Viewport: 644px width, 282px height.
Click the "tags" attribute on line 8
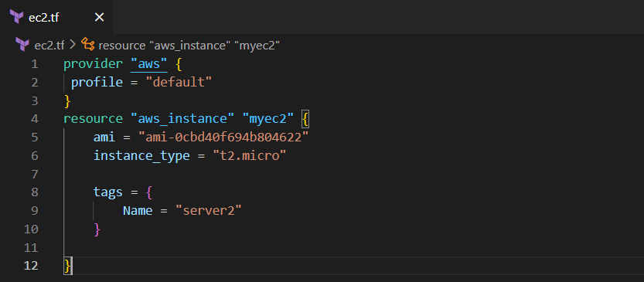[x=108, y=192]
